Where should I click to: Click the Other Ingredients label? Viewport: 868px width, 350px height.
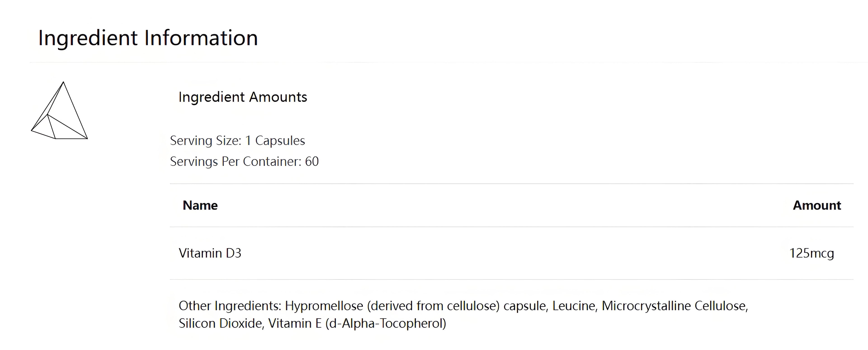coord(230,305)
